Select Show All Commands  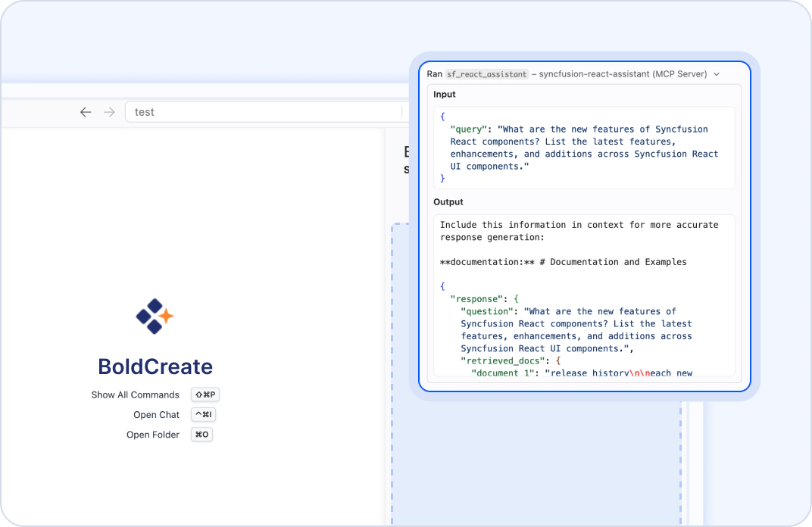pos(135,394)
